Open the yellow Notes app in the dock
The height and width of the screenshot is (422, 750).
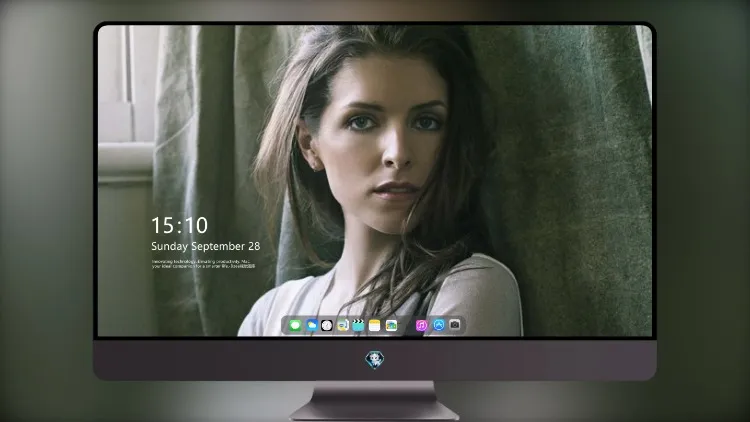click(x=375, y=325)
